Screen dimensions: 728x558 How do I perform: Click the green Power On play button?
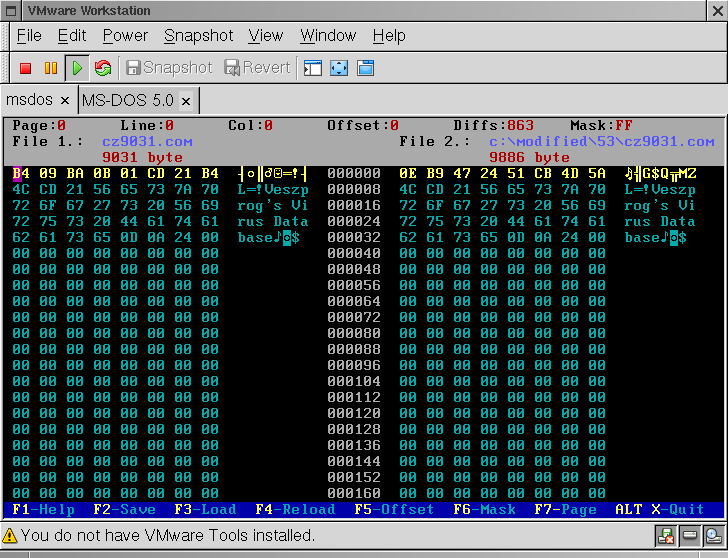76,68
